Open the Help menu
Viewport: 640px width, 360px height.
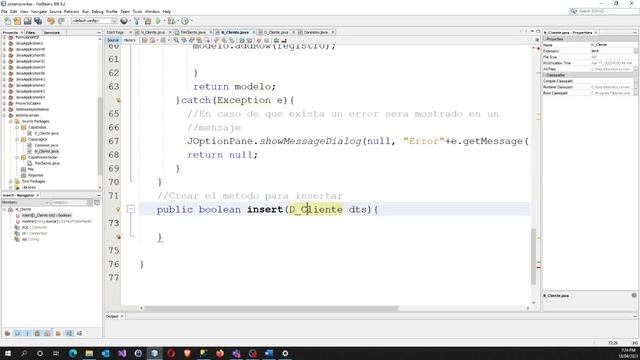[167, 11]
